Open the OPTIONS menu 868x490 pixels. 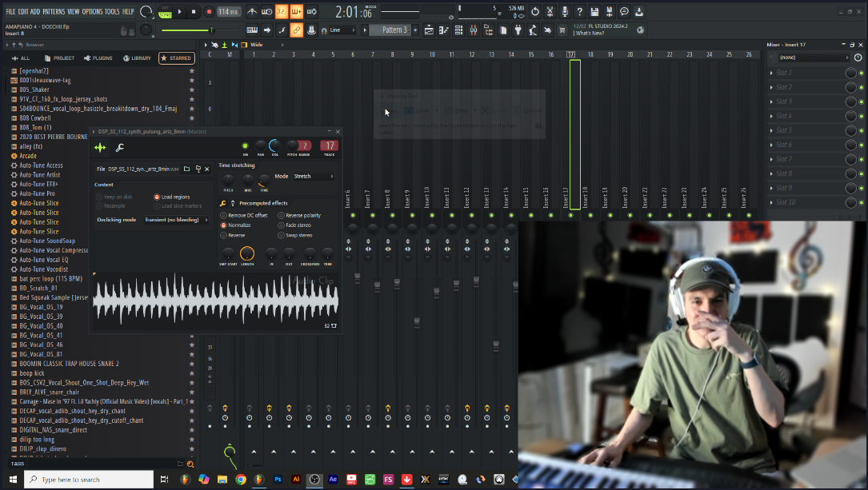tap(92, 12)
